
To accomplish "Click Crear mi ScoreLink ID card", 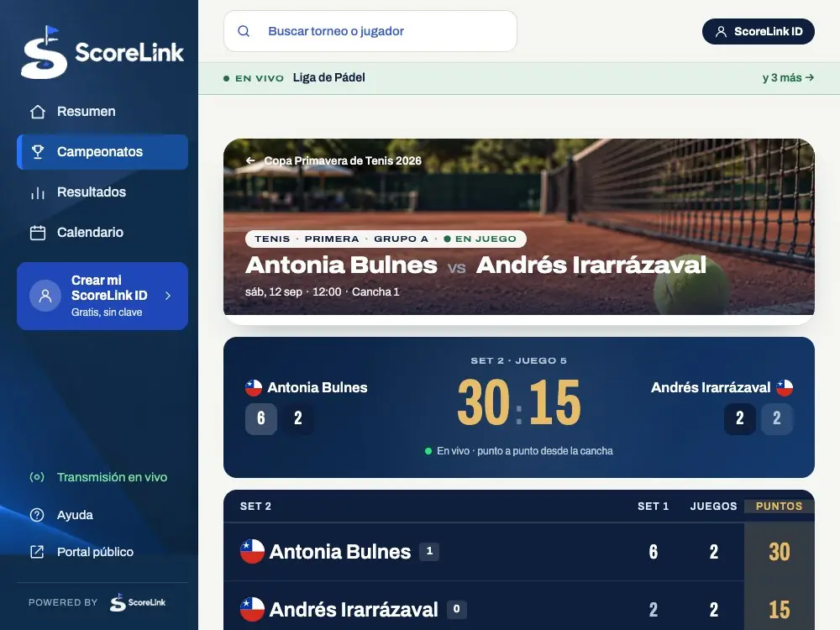I will click(x=102, y=296).
